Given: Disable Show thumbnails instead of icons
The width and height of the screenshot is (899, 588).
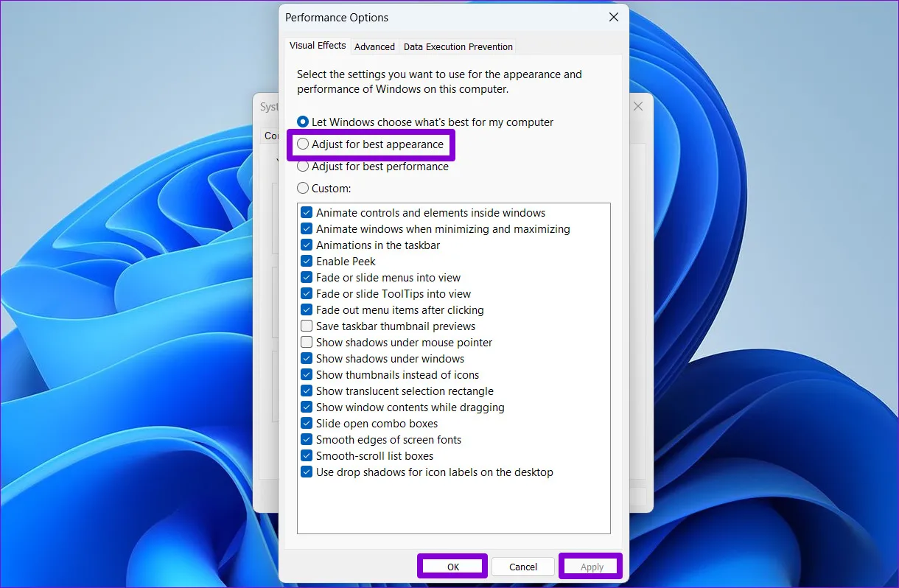Looking at the screenshot, I should pos(307,374).
